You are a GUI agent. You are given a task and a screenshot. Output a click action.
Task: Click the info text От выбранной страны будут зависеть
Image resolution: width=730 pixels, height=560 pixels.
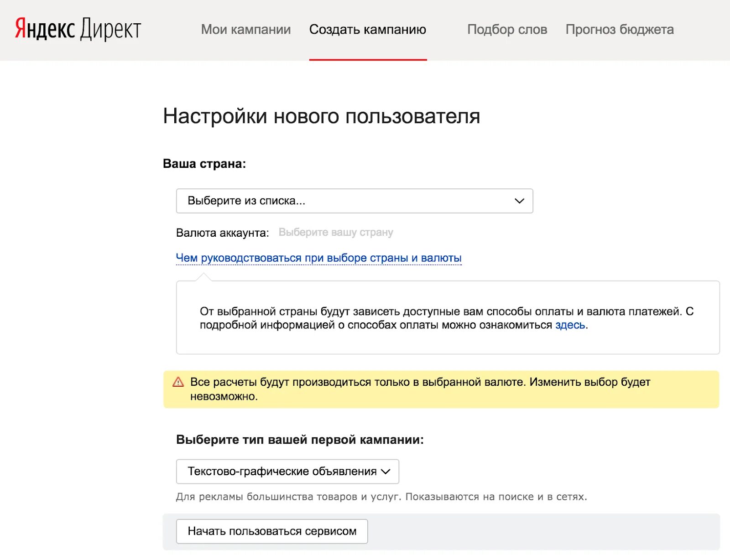[x=447, y=318]
